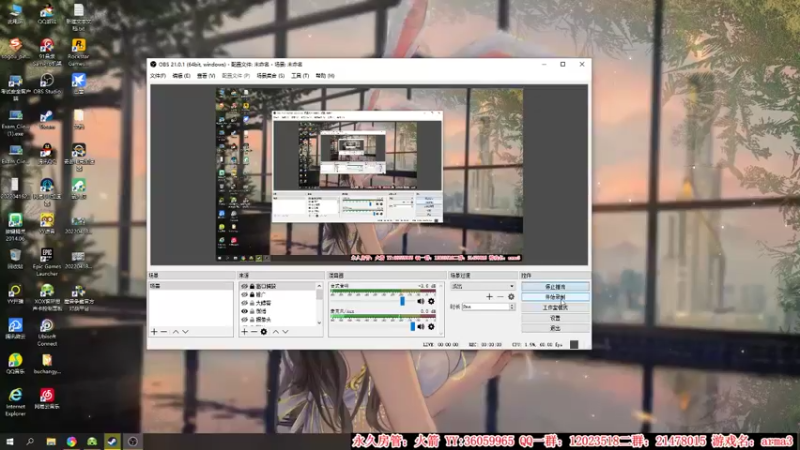Screen dimensions: 800x450
Task: Add a scene transition with plus
Action: (x=489, y=296)
